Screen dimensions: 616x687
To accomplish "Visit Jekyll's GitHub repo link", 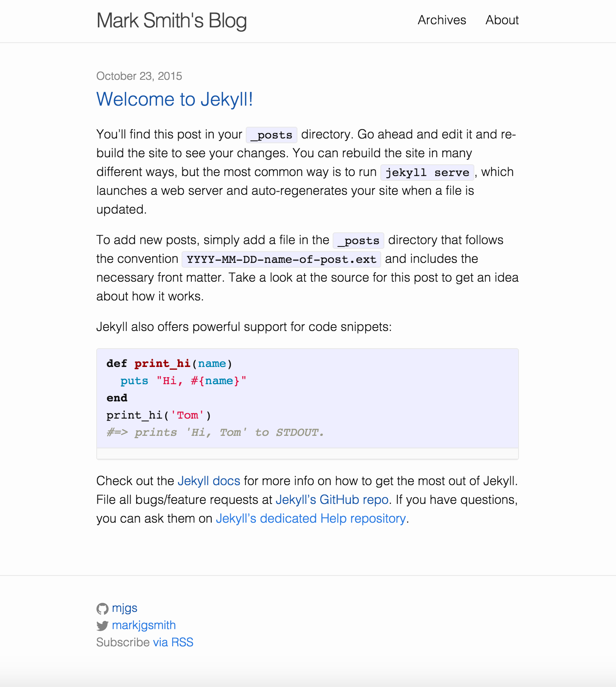I will pos(332,500).
